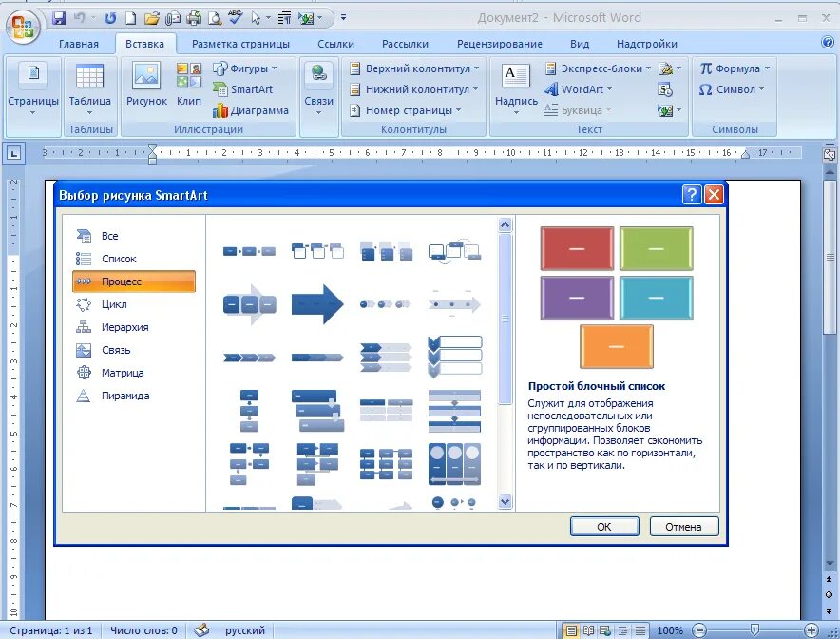This screenshot has width=840, height=639.
Task: Customize quick access toolbar arrow
Action: pyautogui.click(x=343, y=18)
